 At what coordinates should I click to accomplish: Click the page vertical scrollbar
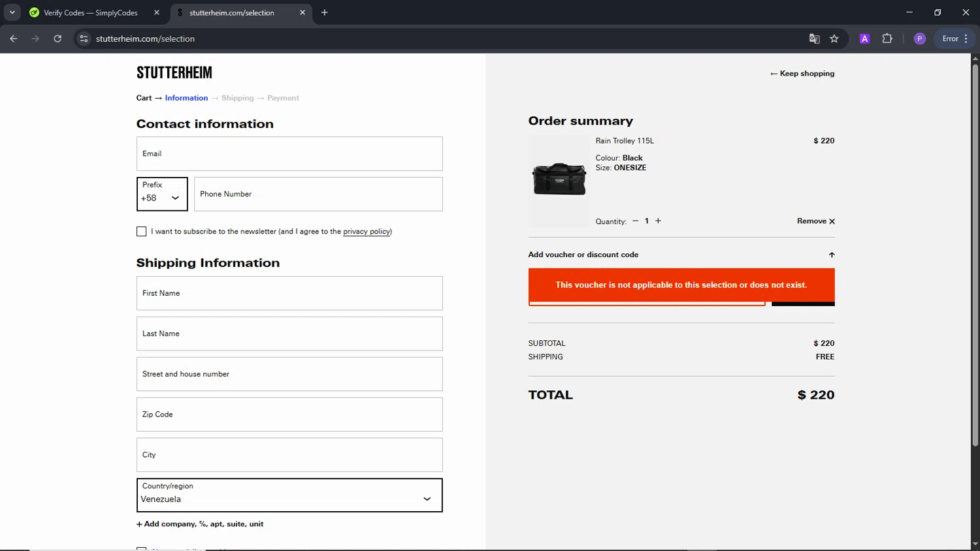pos(975,255)
